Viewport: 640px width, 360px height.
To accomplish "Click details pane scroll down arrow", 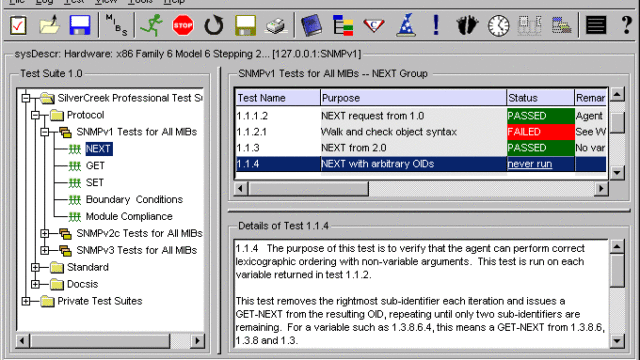I will point(617,340).
